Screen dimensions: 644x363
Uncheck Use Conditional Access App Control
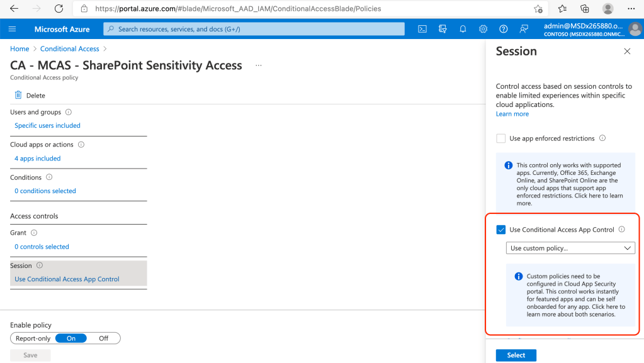tap(501, 230)
